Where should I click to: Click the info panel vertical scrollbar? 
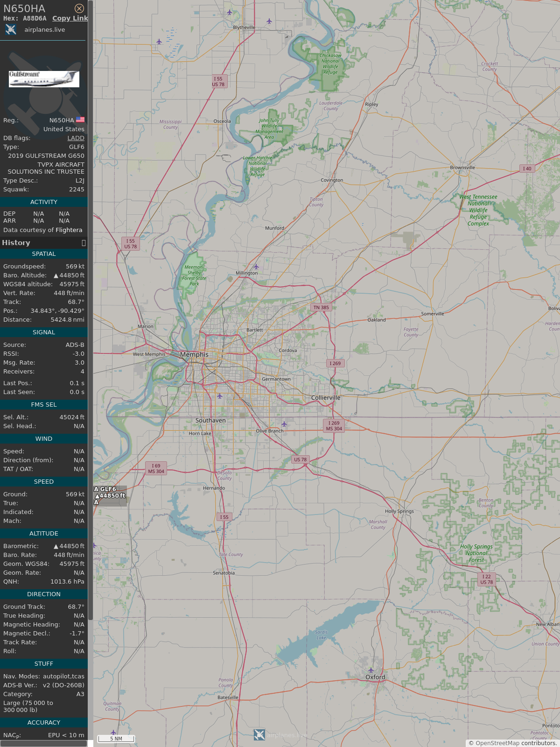(x=91, y=310)
